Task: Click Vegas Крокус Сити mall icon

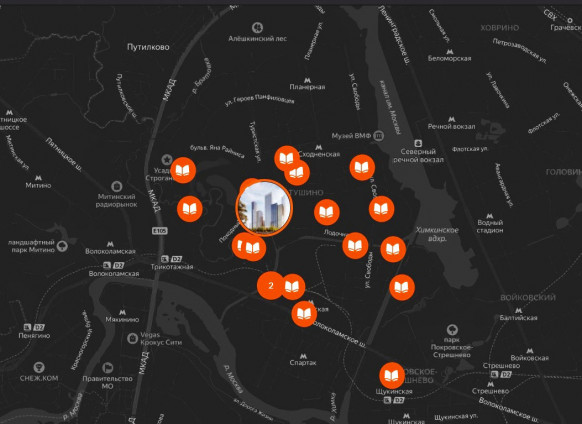Action: point(133,338)
